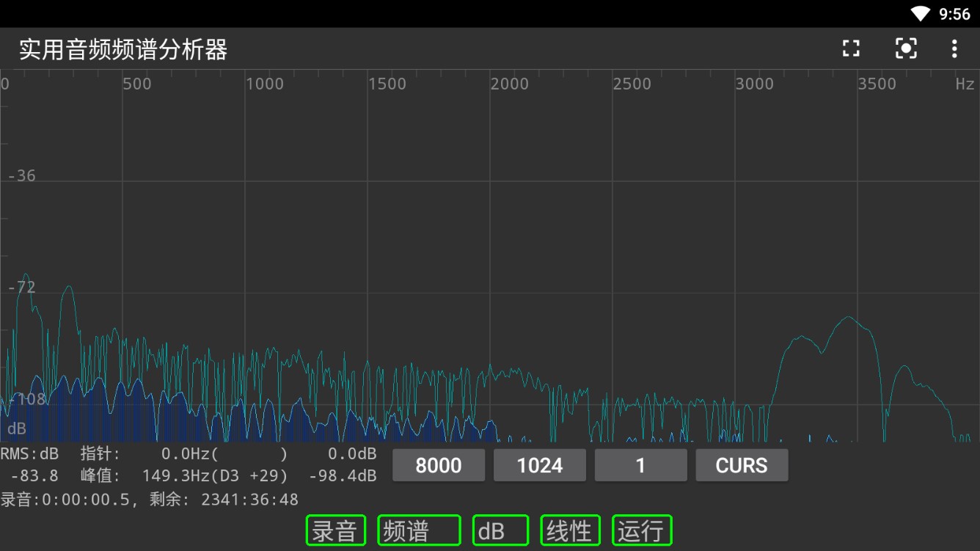This screenshot has width=980, height=551.
Task: Tap the recording time 录音:0:00:00.5 text
Action: tap(66, 500)
